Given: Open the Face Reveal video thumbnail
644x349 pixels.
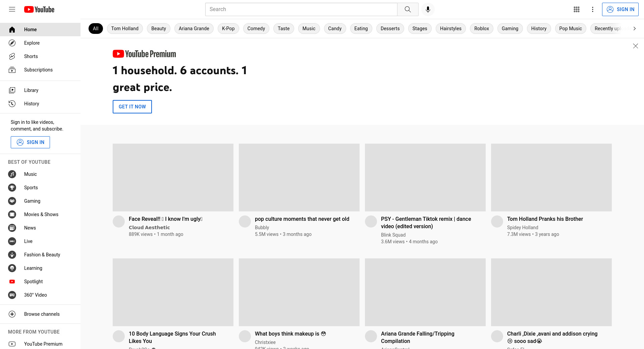Looking at the screenshot, I should pyautogui.click(x=173, y=178).
